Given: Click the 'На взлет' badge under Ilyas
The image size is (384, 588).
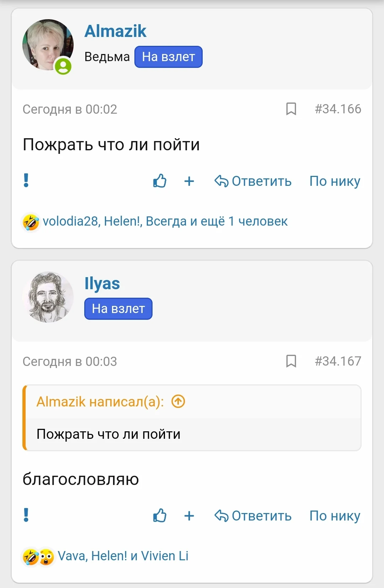Looking at the screenshot, I should tap(118, 308).
